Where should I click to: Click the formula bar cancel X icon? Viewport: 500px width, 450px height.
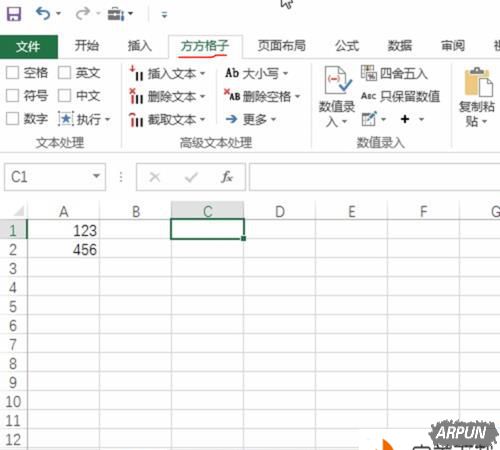155,177
